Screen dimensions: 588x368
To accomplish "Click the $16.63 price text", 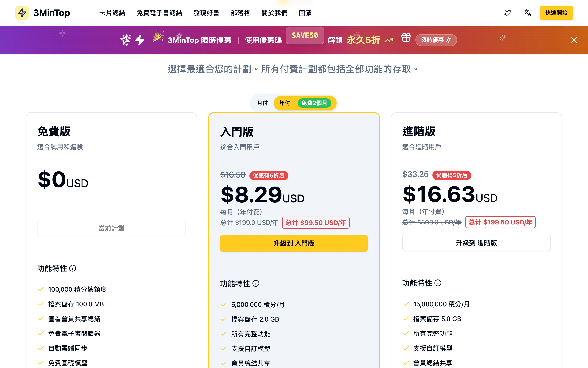I will coord(438,194).
